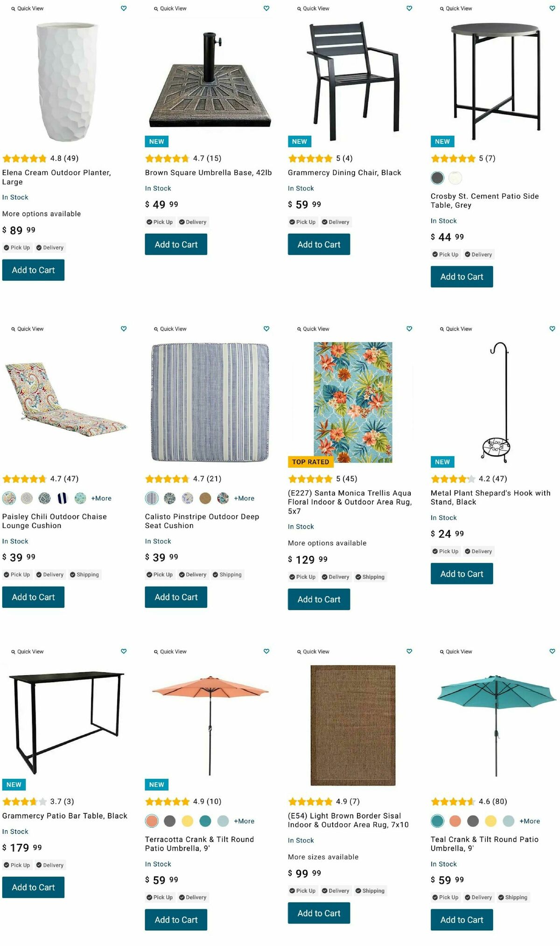560x946 pixels.
Task: Favorite the Paisley Chili Chaise Lounge Cushion
Action: coord(124,329)
